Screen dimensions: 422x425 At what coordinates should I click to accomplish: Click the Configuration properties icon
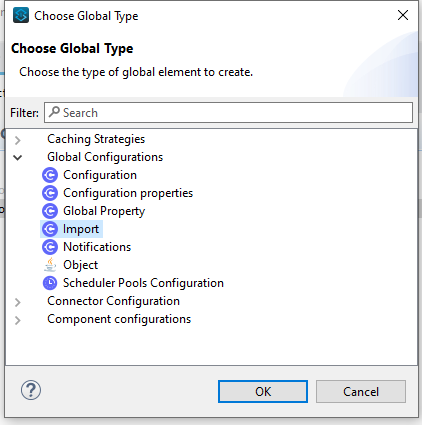pos(50,193)
